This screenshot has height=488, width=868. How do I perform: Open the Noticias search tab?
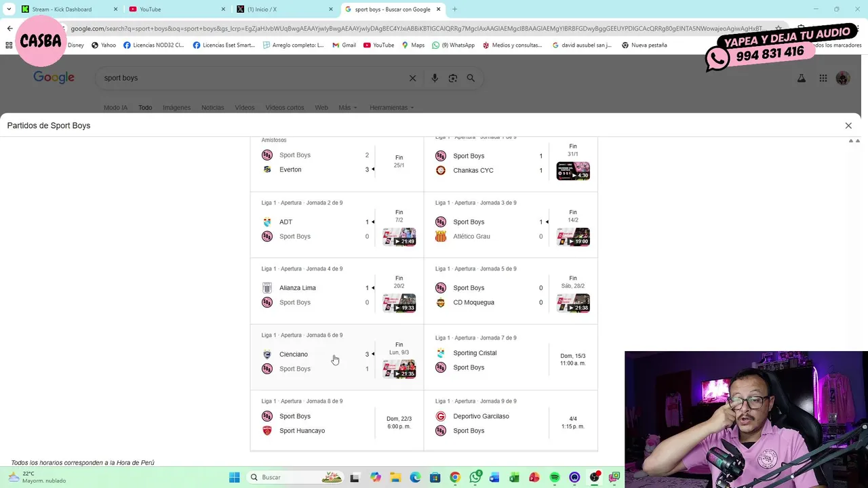(x=212, y=108)
